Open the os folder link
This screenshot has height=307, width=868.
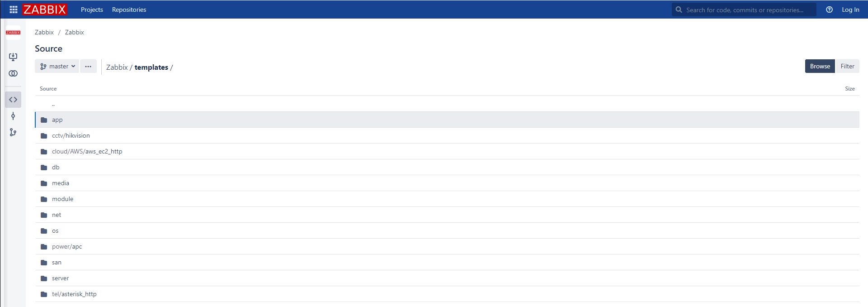tap(55, 230)
